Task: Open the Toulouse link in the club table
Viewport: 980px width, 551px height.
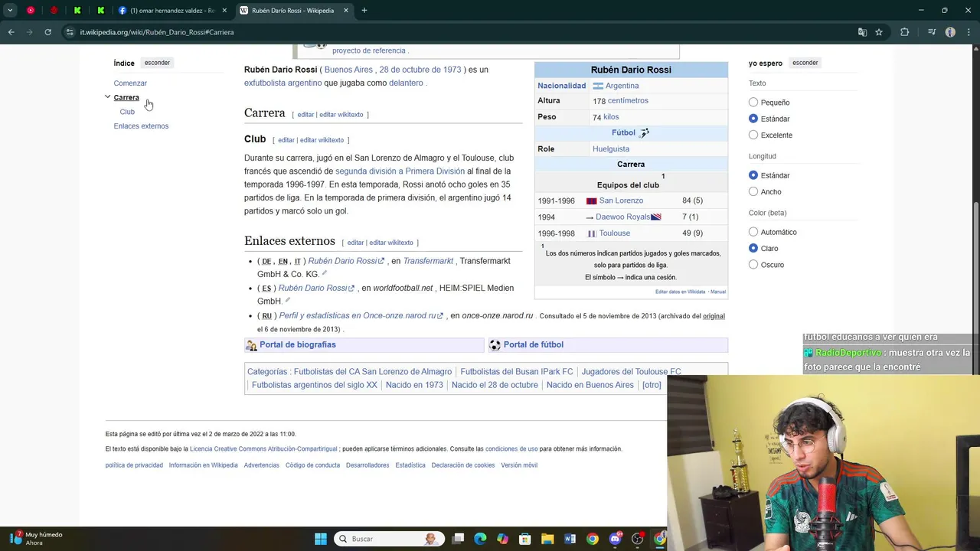Action: pyautogui.click(x=615, y=233)
